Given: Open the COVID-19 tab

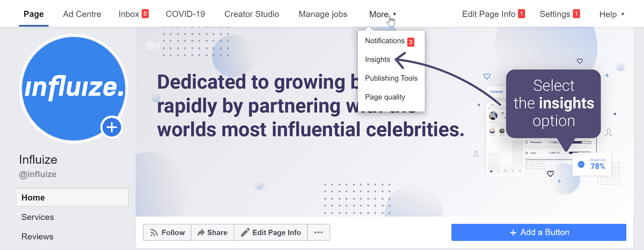Looking at the screenshot, I should [x=185, y=14].
